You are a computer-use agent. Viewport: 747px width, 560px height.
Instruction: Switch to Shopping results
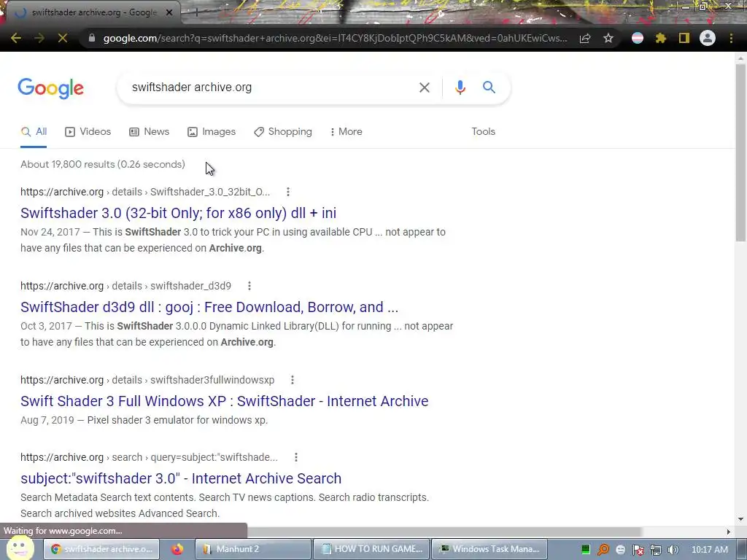click(283, 132)
